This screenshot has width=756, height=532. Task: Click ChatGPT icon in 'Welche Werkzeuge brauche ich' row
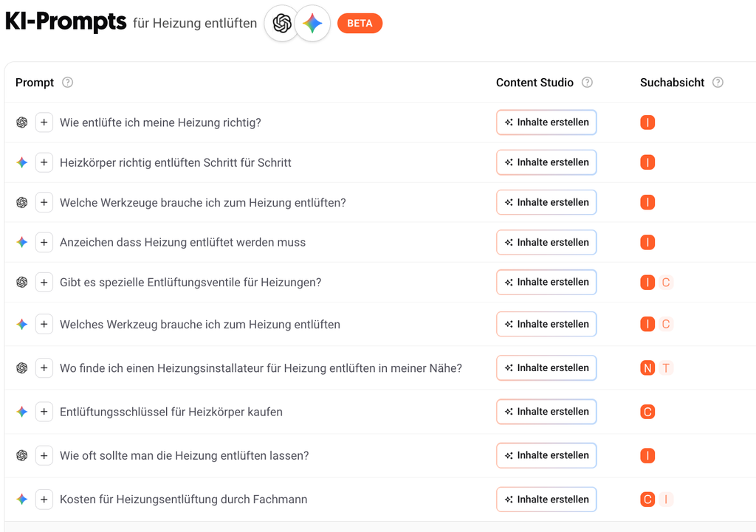(21, 202)
